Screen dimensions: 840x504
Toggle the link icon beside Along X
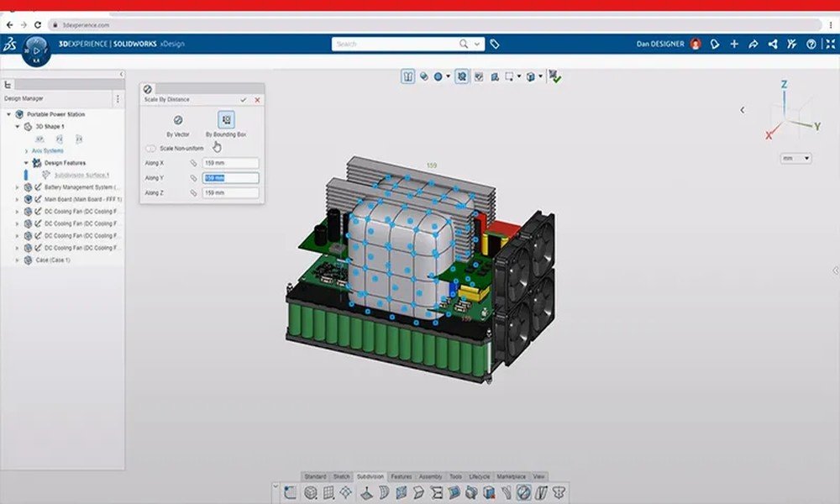(x=192, y=163)
